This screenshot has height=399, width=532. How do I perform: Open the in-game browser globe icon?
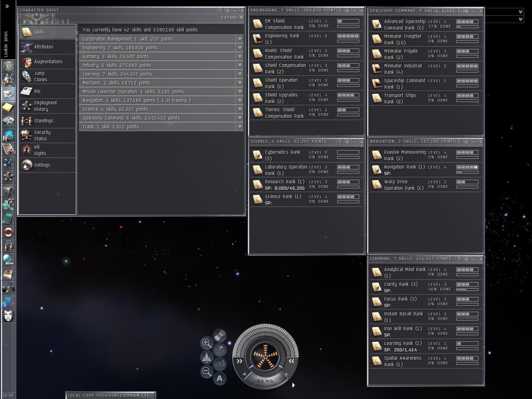tap(8, 260)
